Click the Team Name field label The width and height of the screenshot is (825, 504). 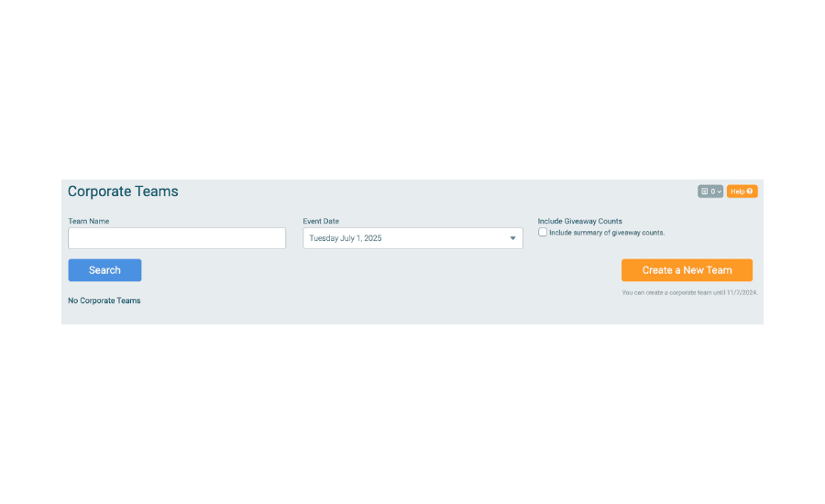click(88, 221)
